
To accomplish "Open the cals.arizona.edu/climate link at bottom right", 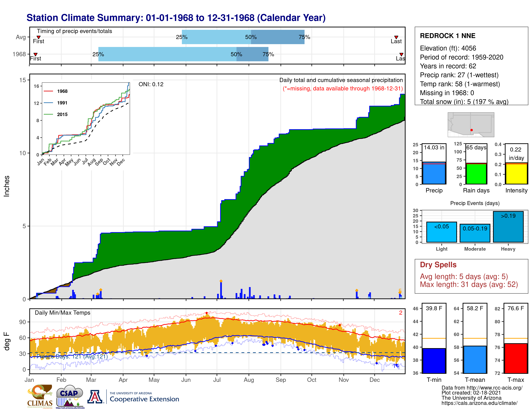I will [479, 403].
